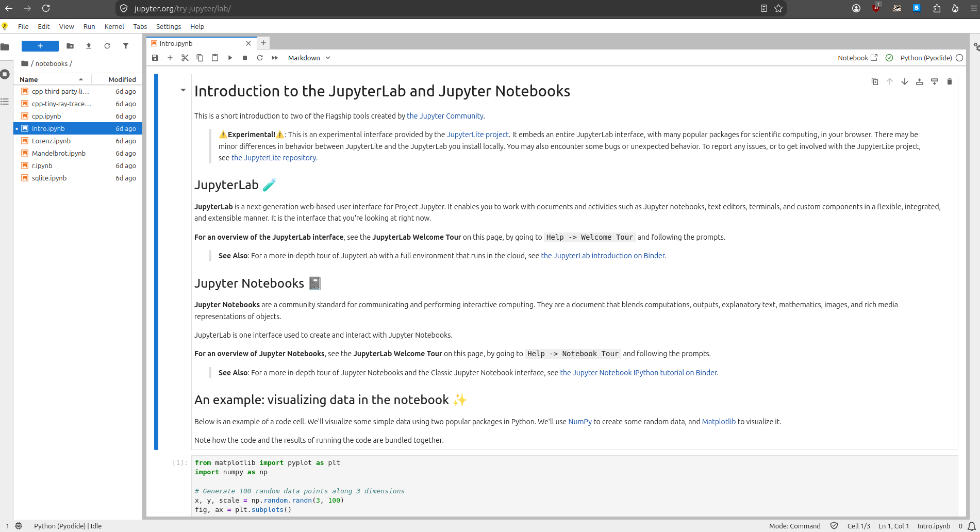Select Mandelbrot.ipynb in file list
The width and height of the screenshot is (980, 532).
click(78, 153)
